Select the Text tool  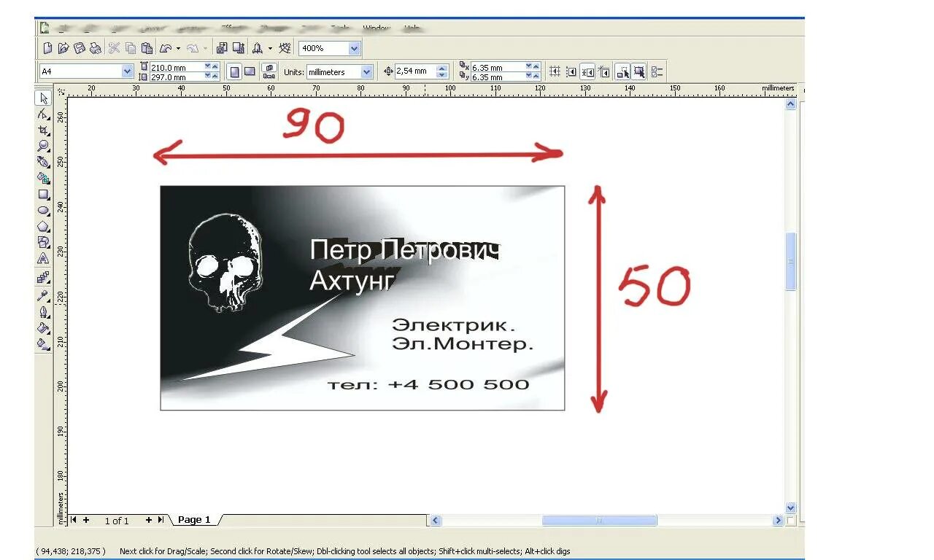point(44,258)
